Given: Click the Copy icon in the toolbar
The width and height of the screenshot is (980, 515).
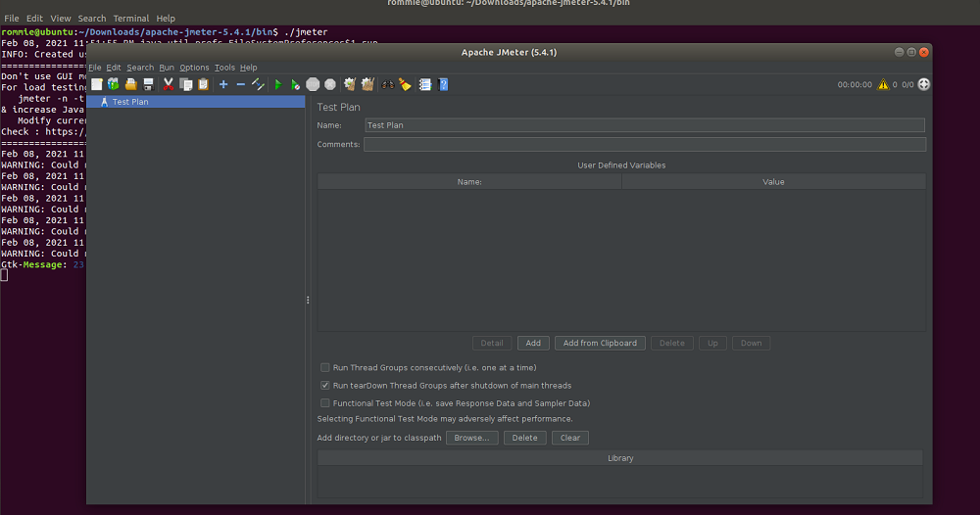Looking at the screenshot, I should (185, 84).
